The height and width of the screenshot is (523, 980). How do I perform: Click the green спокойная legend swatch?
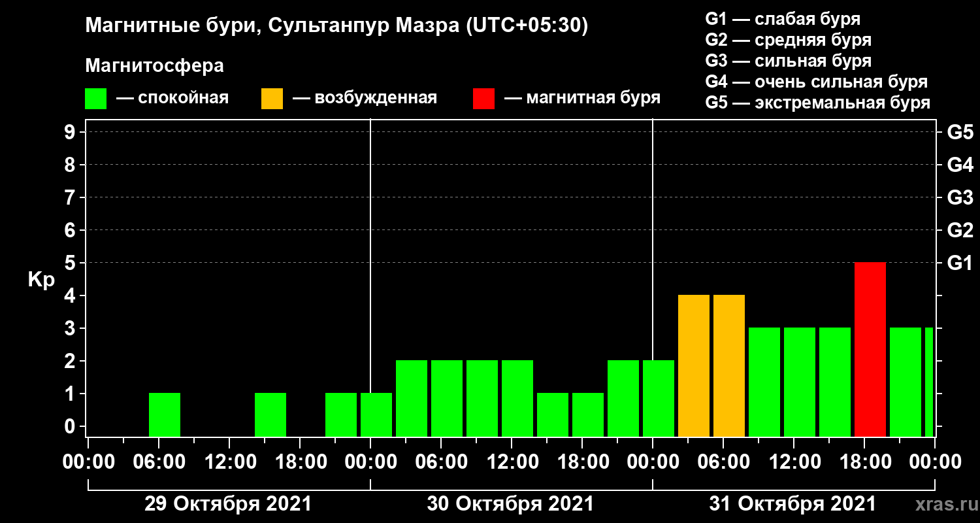point(95,99)
